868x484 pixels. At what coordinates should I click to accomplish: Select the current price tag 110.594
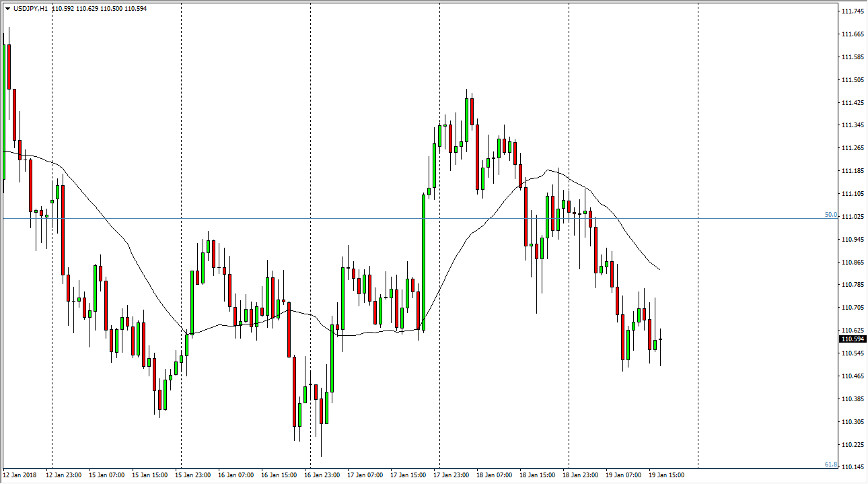point(853,339)
